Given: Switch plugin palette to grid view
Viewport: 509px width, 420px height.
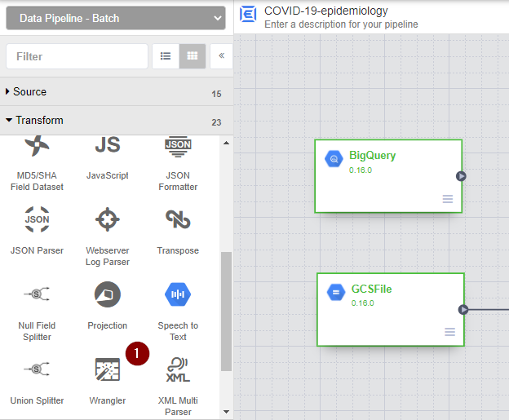Looking at the screenshot, I should tap(193, 56).
